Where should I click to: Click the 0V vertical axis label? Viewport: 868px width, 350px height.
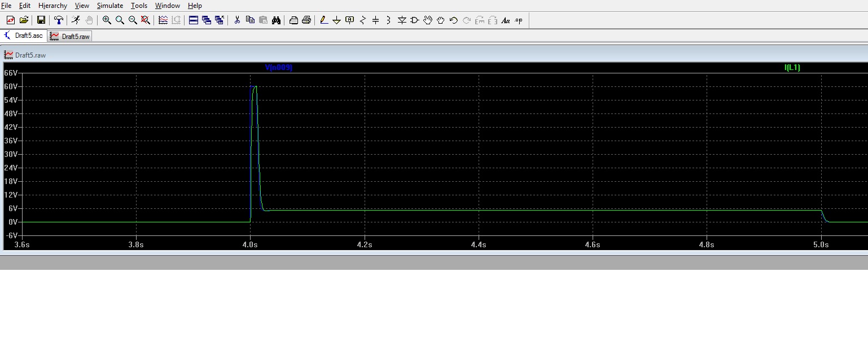point(14,222)
